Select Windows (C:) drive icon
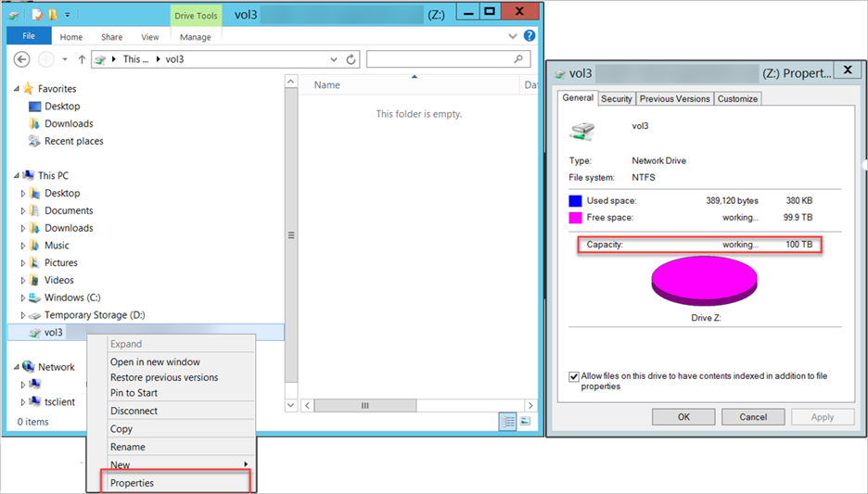The height and width of the screenshot is (494, 868). pyautogui.click(x=34, y=298)
